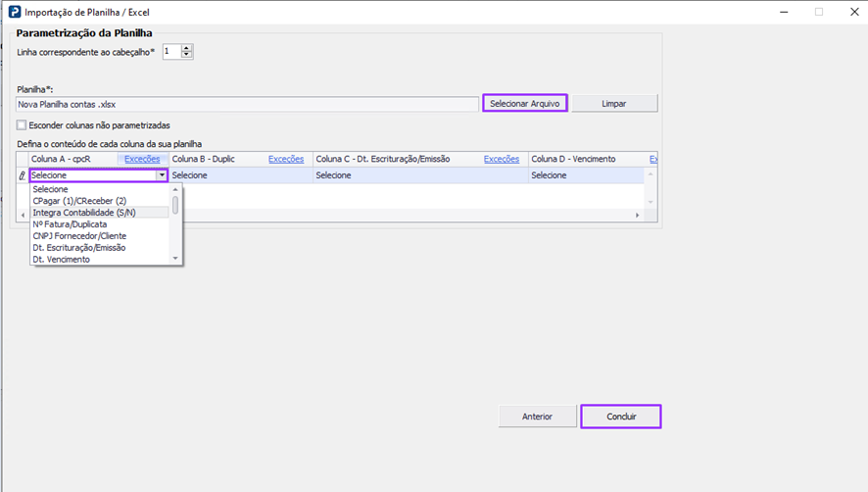This screenshot has height=492, width=868.
Task: Increase the header line number with up arrow
Action: (187, 47)
